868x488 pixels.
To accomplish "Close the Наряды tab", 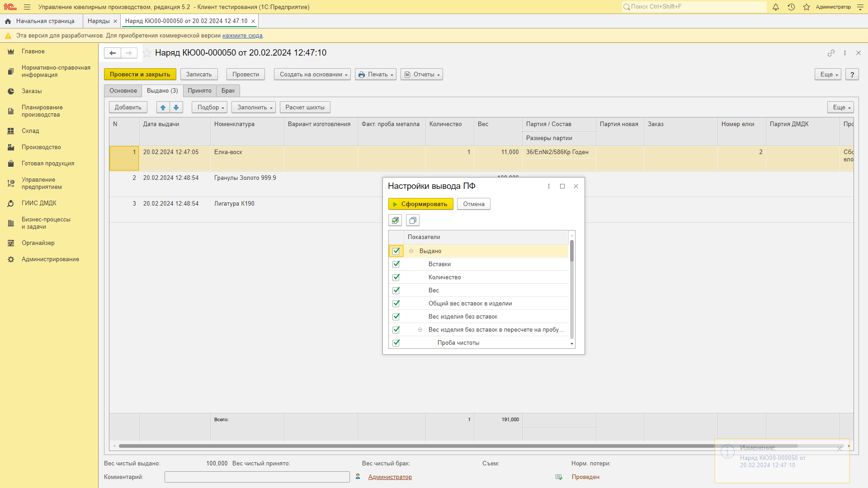I will [115, 21].
